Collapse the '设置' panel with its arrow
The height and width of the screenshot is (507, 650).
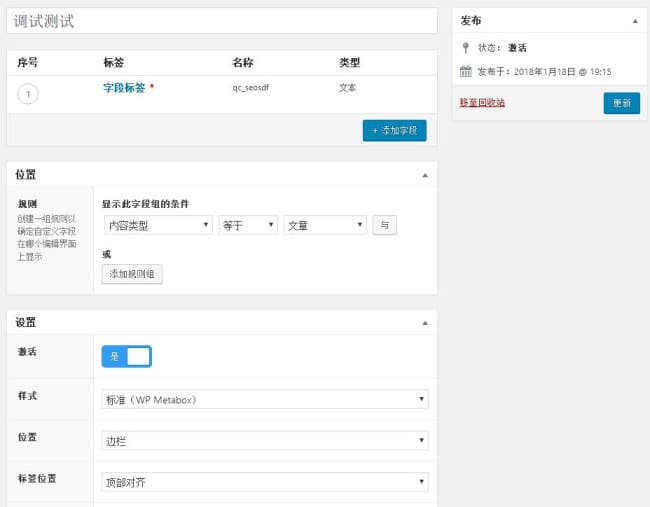[x=425, y=323]
